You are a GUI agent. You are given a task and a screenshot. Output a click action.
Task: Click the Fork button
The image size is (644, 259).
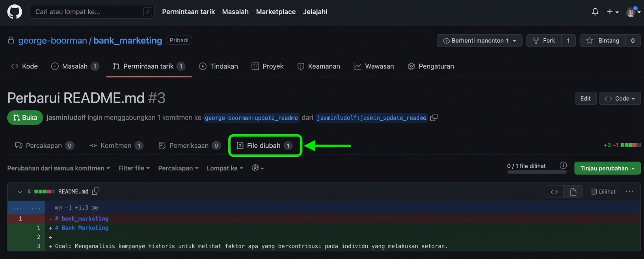[x=544, y=41]
